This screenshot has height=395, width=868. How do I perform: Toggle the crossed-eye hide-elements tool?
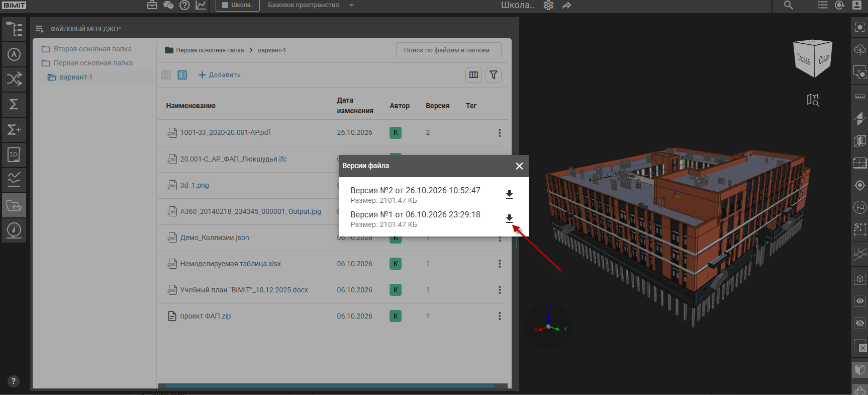pyautogui.click(x=860, y=323)
